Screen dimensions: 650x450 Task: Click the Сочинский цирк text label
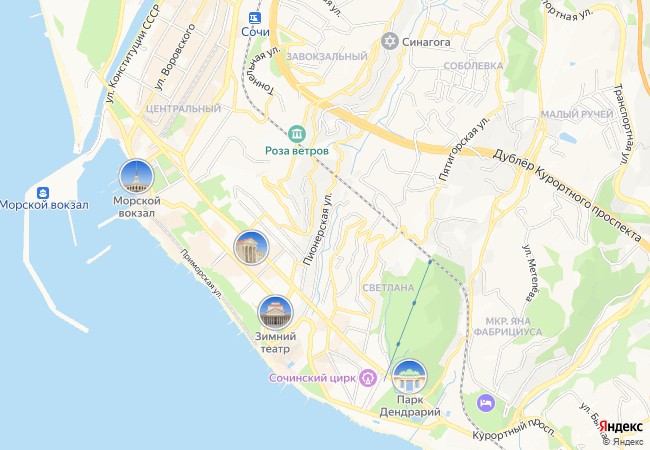pyautogui.click(x=312, y=378)
